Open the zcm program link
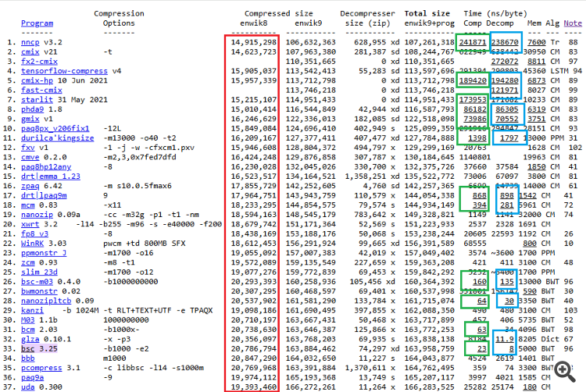The height and width of the screenshot is (392, 586). [x=27, y=262]
